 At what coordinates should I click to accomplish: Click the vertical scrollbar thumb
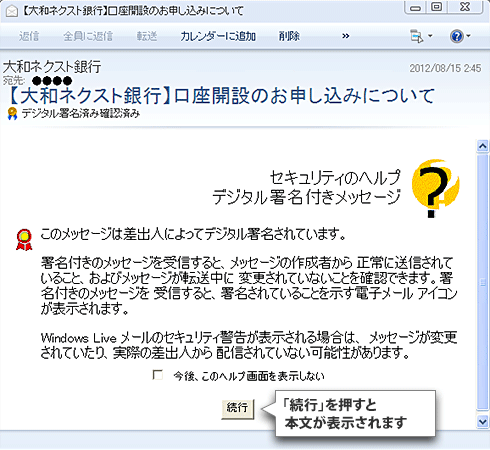click(482, 282)
